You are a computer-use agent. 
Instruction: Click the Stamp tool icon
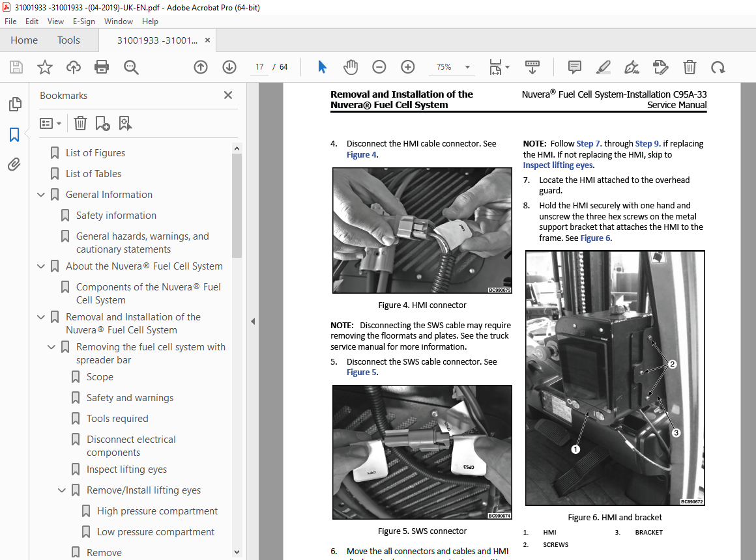[661, 67]
